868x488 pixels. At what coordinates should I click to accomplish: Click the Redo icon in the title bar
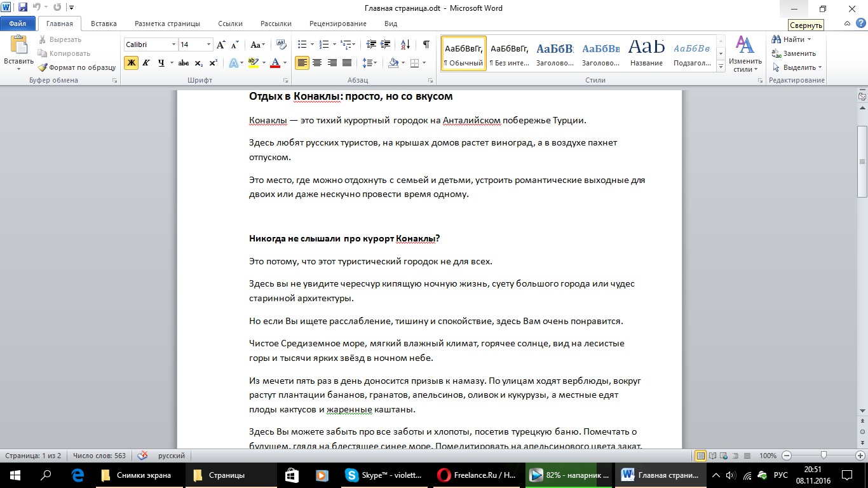57,8
